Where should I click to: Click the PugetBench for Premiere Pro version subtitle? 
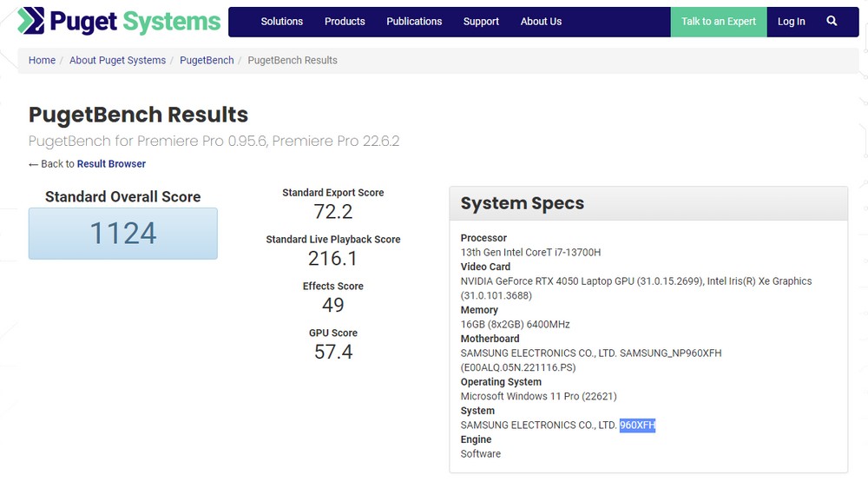[214, 142]
